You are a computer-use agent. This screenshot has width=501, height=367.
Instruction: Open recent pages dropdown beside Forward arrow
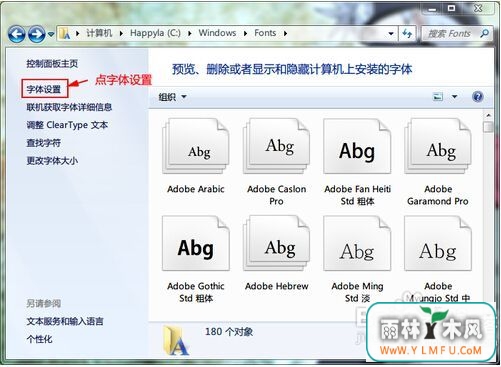pos(51,34)
